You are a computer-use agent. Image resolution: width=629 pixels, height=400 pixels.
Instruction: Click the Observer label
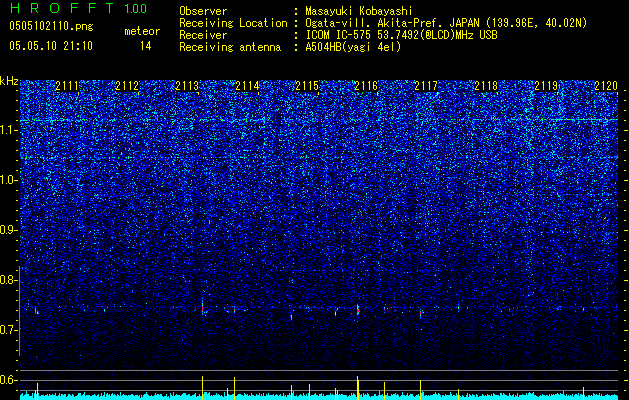pyautogui.click(x=203, y=11)
